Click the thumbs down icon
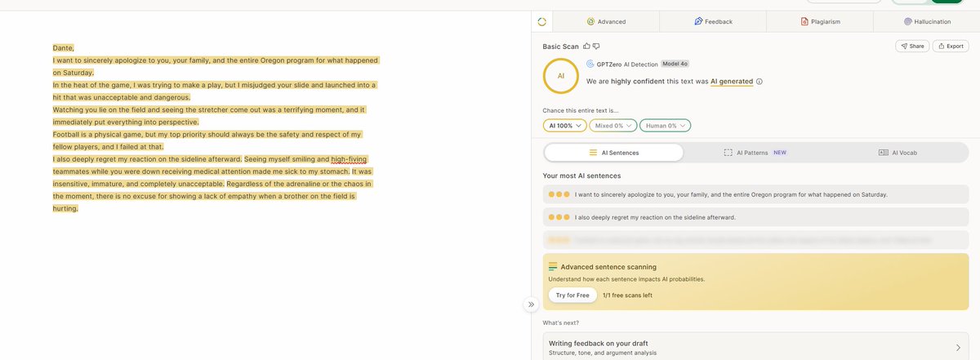This screenshot has height=360, width=980. [x=596, y=47]
